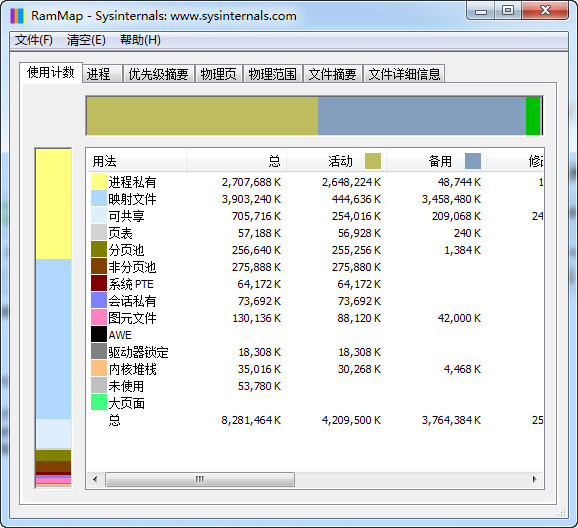
Task: Click the 活动 column's olive color swatch
Action: (373, 161)
